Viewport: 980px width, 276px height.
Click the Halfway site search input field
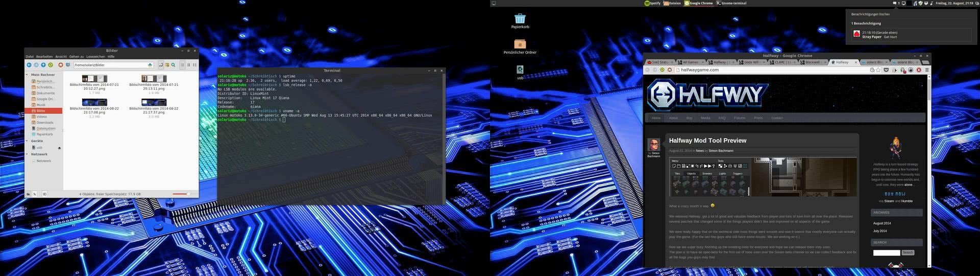point(886,252)
